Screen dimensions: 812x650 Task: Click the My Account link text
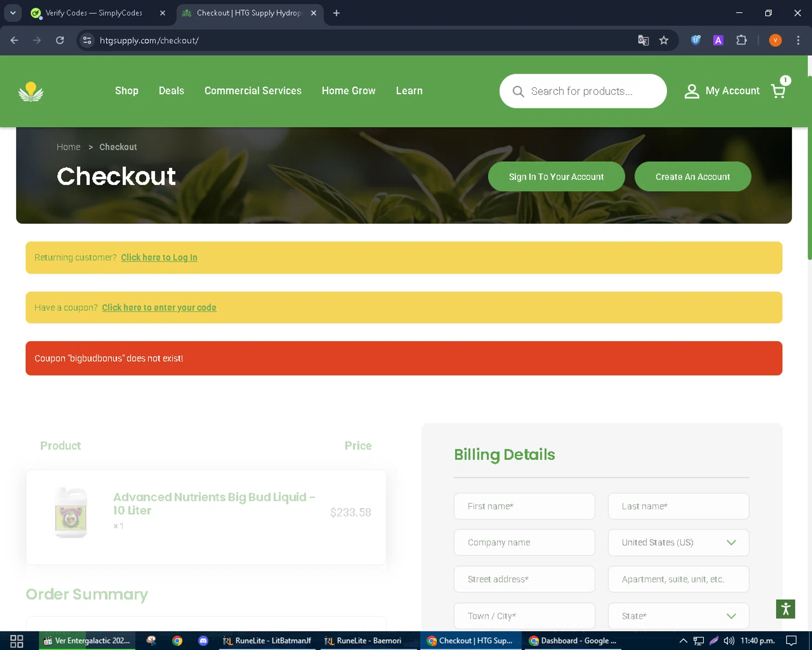(x=732, y=91)
